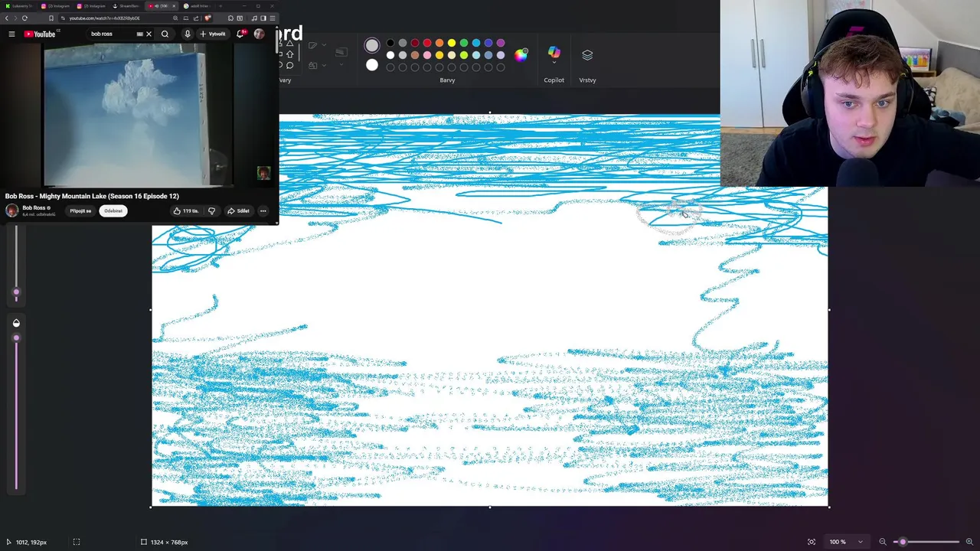980x551 pixels.
Task: Switch to the first browser tab with the green K icon
Action: coord(18,6)
